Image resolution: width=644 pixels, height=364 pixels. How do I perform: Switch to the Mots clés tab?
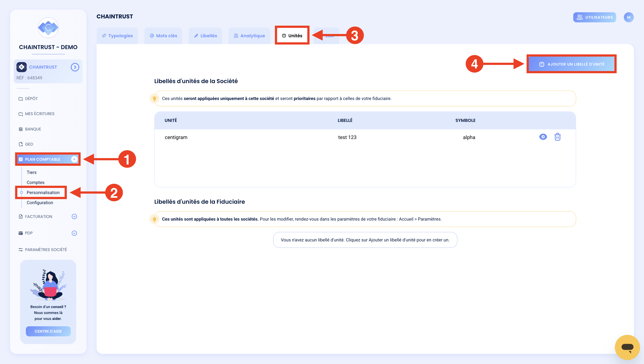[163, 36]
